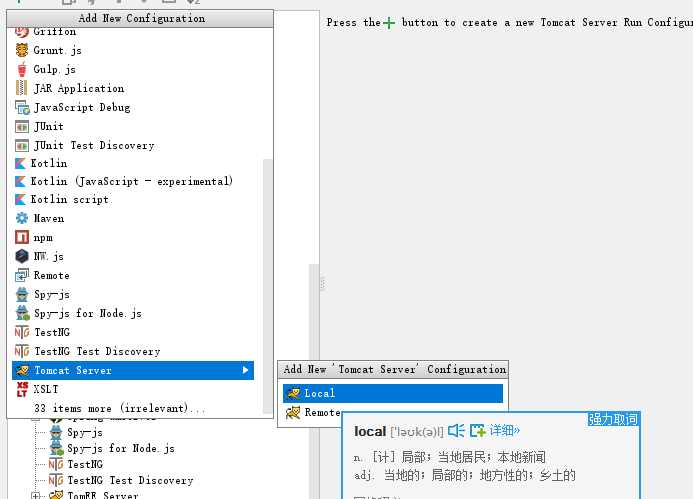This screenshot has width=693, height=499.
Task: Choose the JAR Application icon
Action: tap(22, 88)
